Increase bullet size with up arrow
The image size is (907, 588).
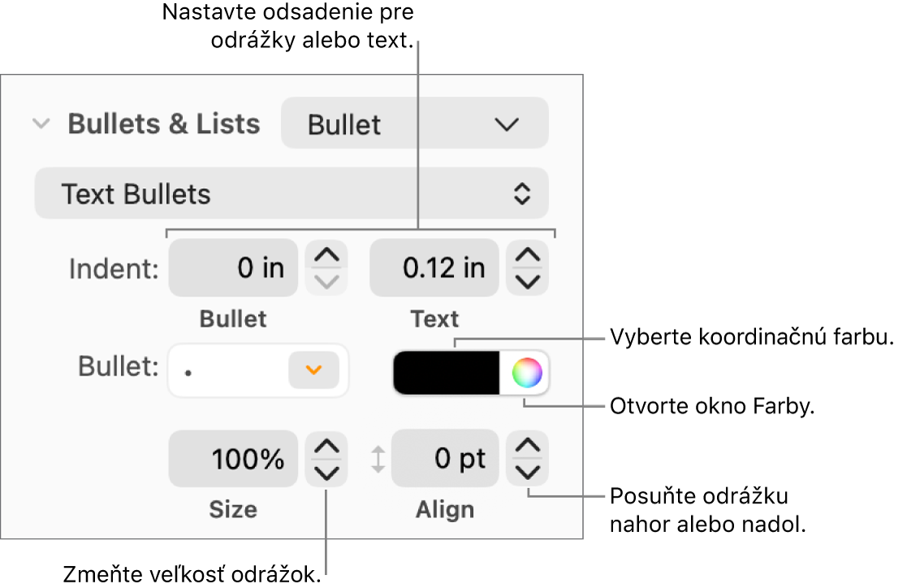[x=326, y=447]
